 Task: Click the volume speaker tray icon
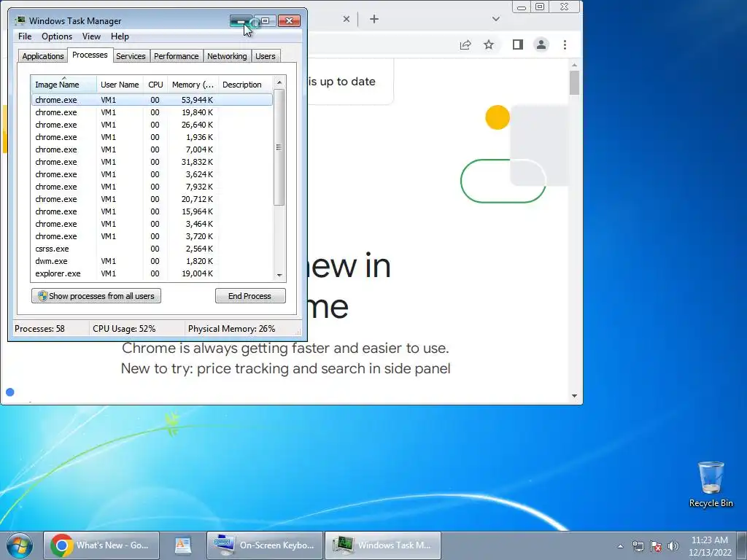pos(673,546)
